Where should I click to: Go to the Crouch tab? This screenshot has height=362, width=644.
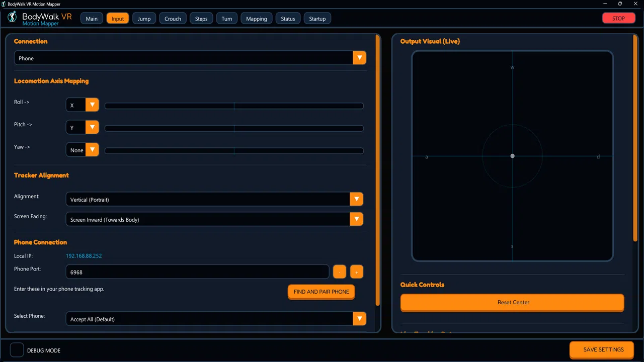tap(173, 19)
